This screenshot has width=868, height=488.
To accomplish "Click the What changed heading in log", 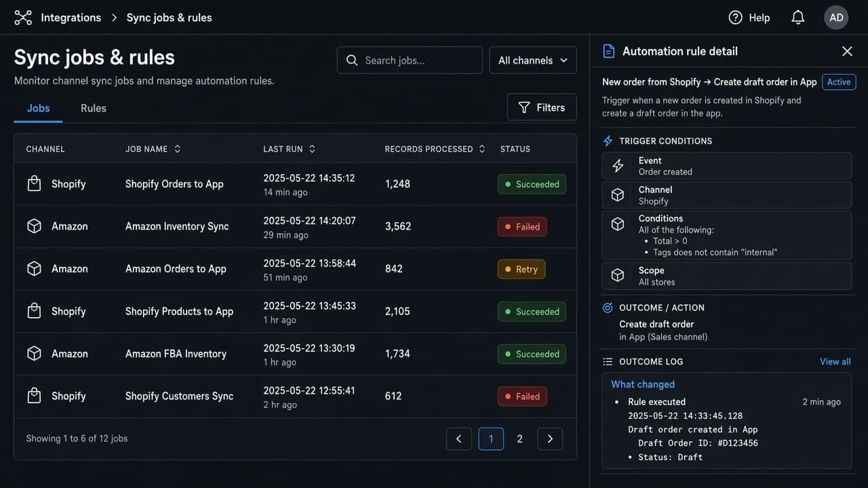I will 643,384.
